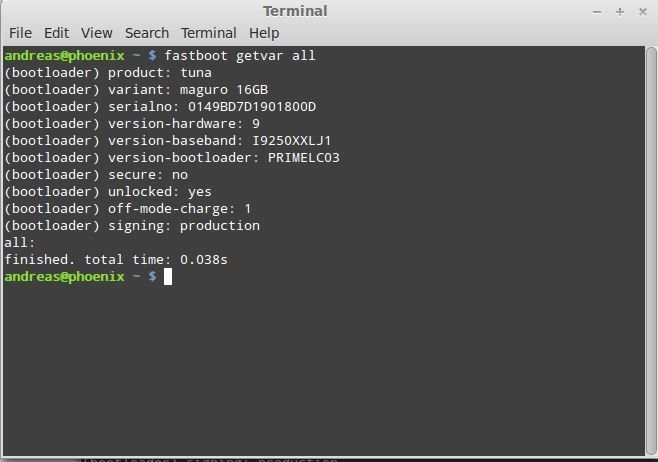Open the Help menu
Viewport: 658px width, 462px height.
pos(264,33)
